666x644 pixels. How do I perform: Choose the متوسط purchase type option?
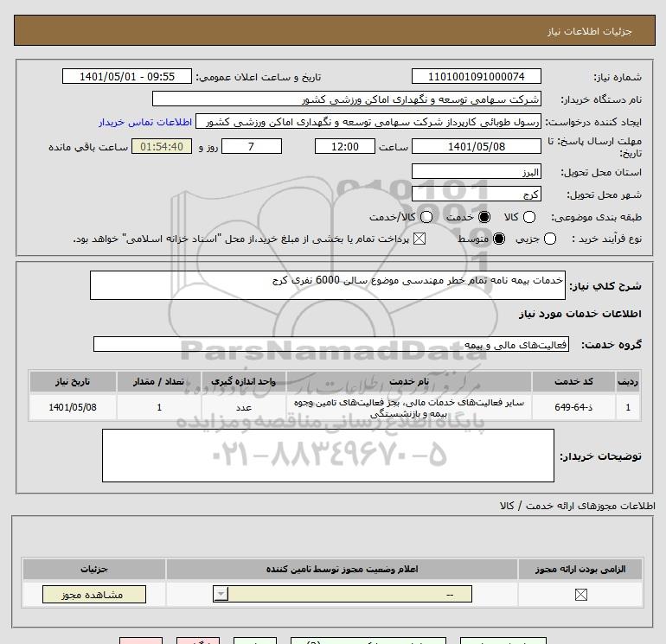[x=499, y=239]
